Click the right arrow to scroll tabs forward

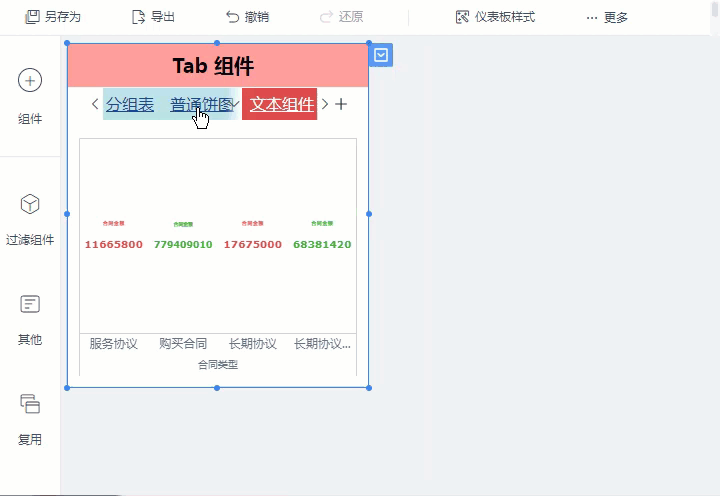click(x=325, y=104)
